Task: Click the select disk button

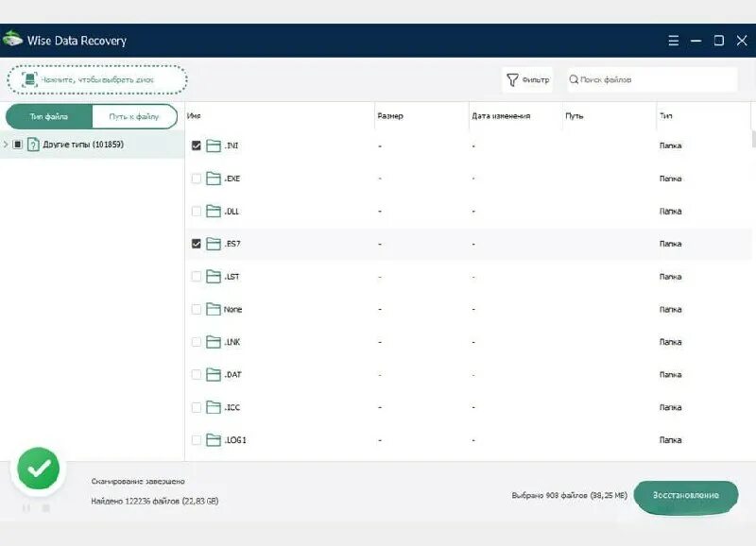Action: (x=97, y=79)
